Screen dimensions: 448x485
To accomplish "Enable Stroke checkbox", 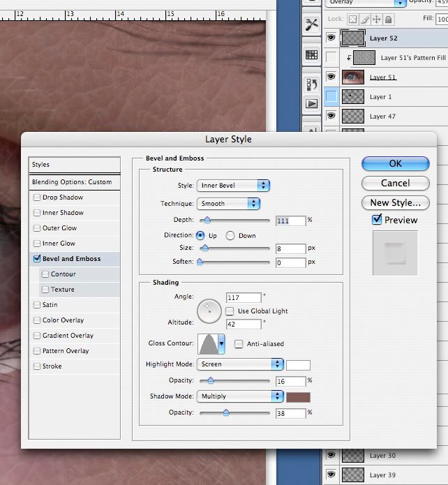I will point(37,366).
